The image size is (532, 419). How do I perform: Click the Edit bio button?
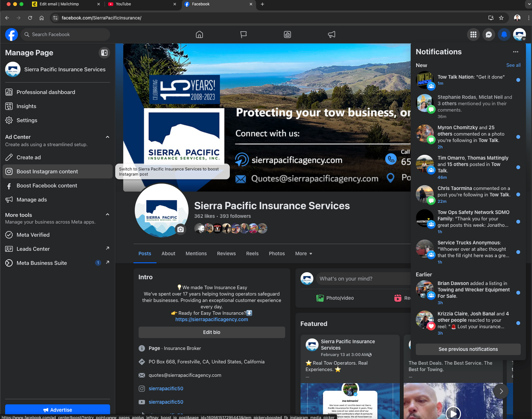click(212, 332)
